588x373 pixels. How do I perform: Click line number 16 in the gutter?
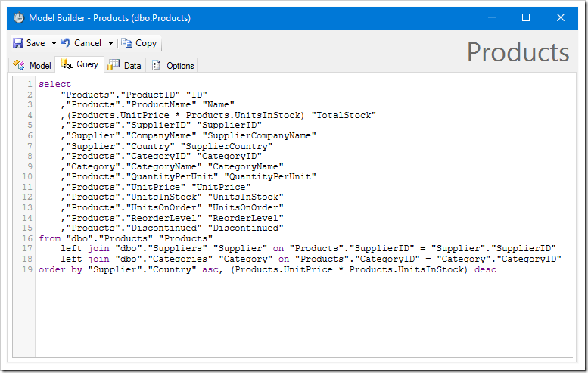(x=27, y=238)
